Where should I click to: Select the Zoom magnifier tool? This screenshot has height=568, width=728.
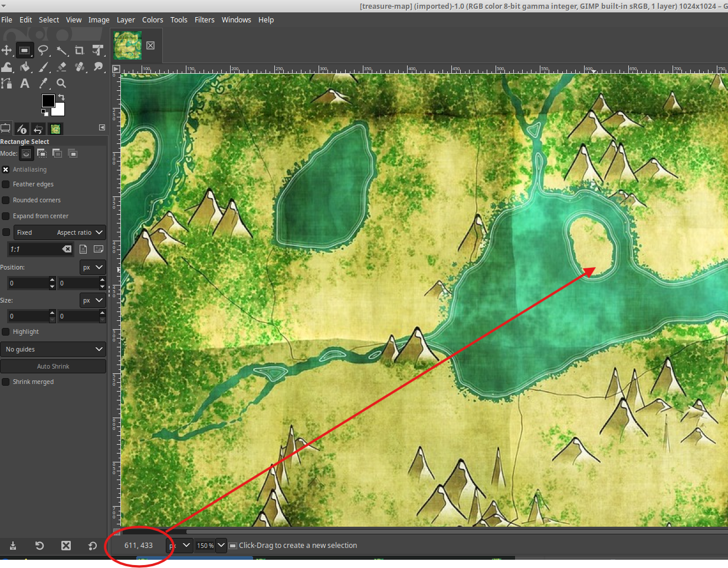pyautogui.click(x=61, y=83)
